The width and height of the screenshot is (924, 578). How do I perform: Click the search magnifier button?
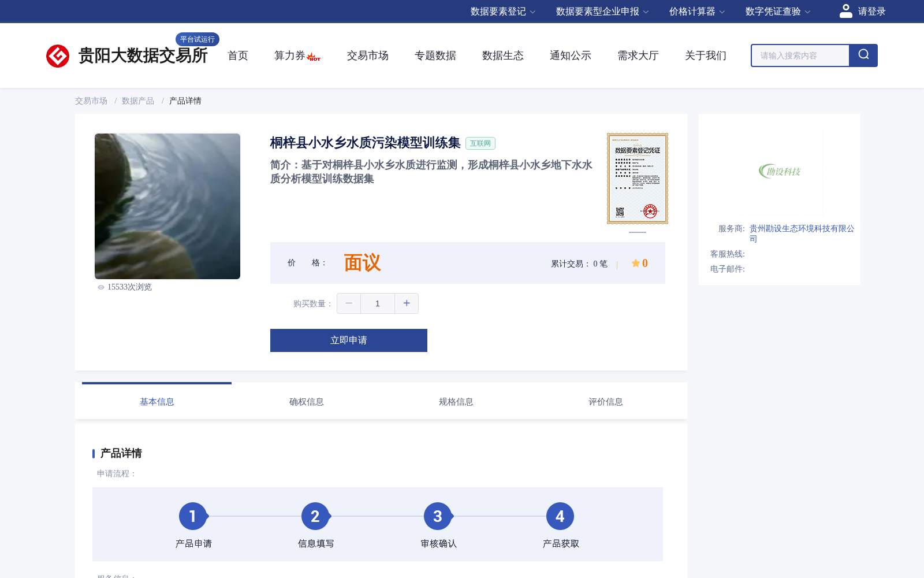(863, 55)
